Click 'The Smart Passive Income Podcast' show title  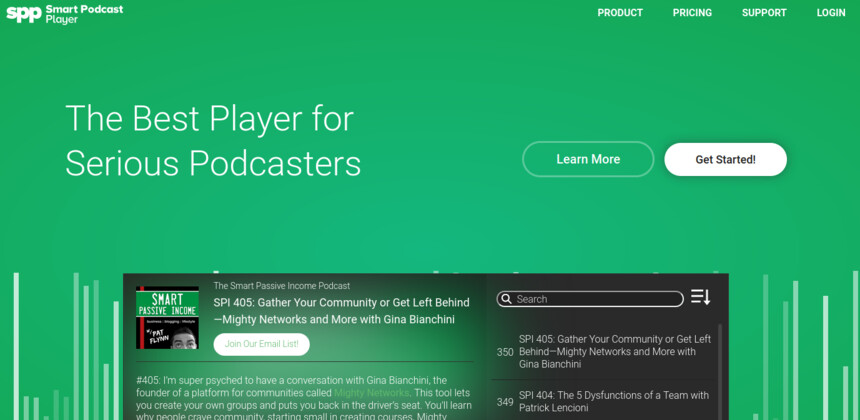(281, 286)
